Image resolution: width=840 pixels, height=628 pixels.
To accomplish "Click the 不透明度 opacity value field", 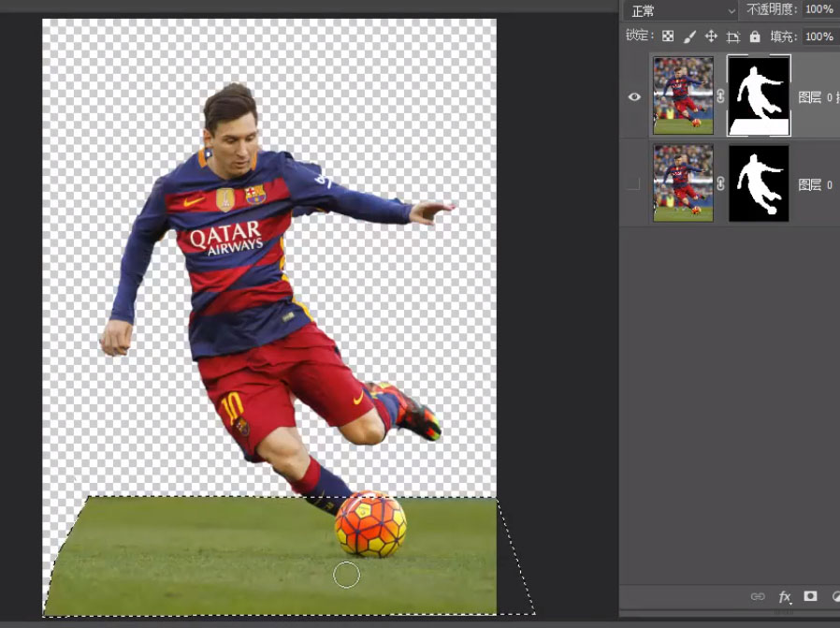I will pyautogui.click(x=820, y=9).
